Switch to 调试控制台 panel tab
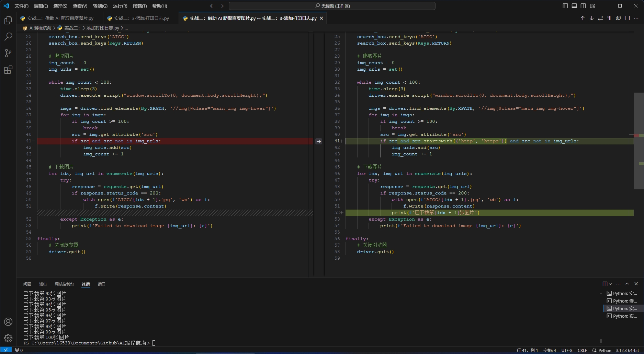The height and width of the screenshot is (354, 644). tap(64, 284)
